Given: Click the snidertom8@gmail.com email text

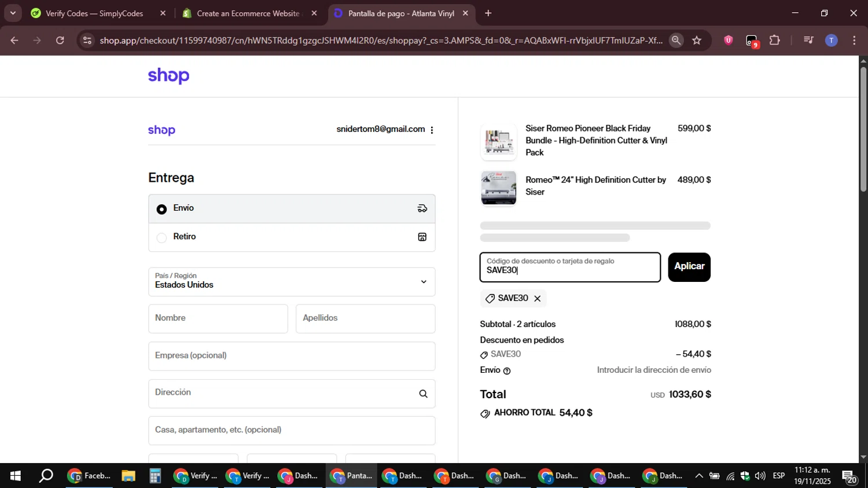Looking at the screenshot, I should click(381, 129).
